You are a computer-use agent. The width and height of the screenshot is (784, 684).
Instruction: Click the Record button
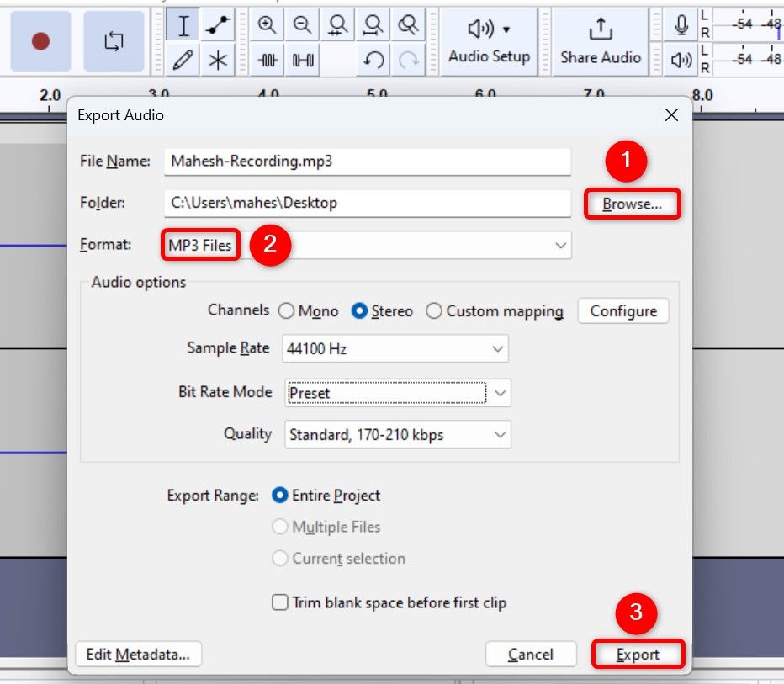[40, 40]
